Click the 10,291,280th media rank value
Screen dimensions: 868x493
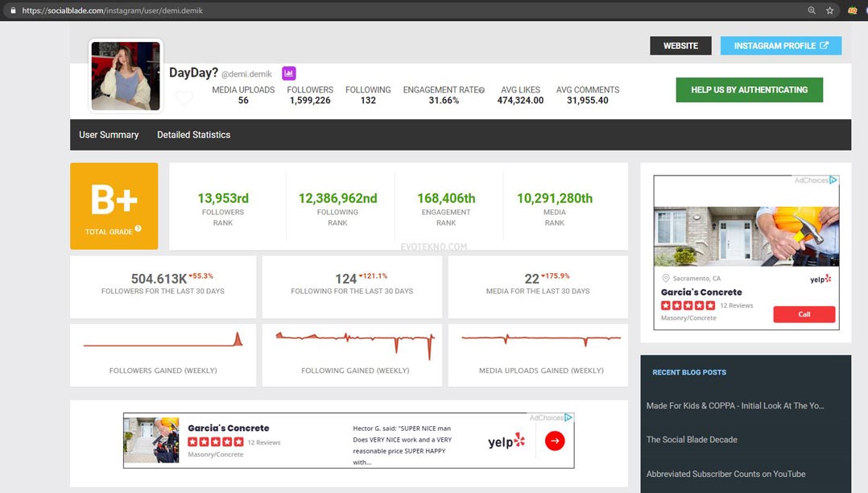pos(555,198)
